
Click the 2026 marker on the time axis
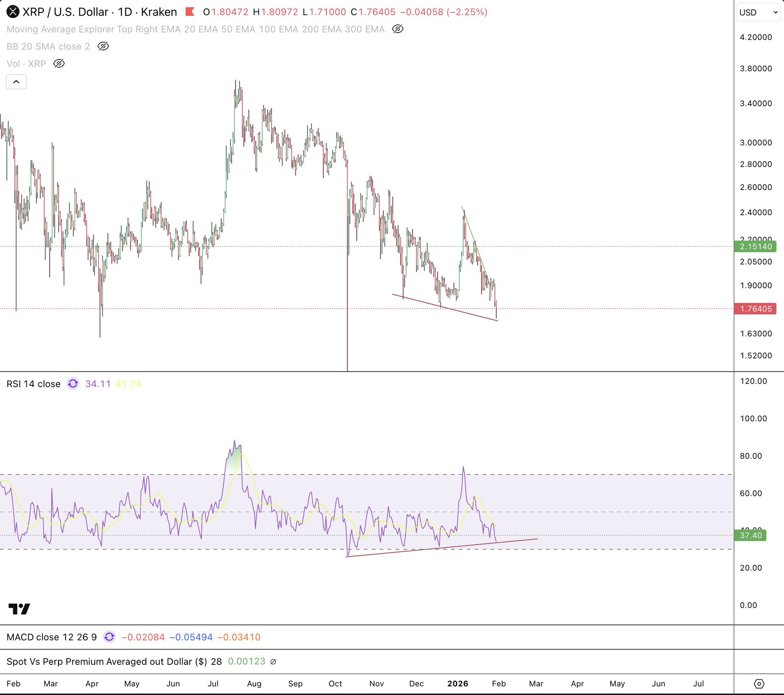click(457, 684)
